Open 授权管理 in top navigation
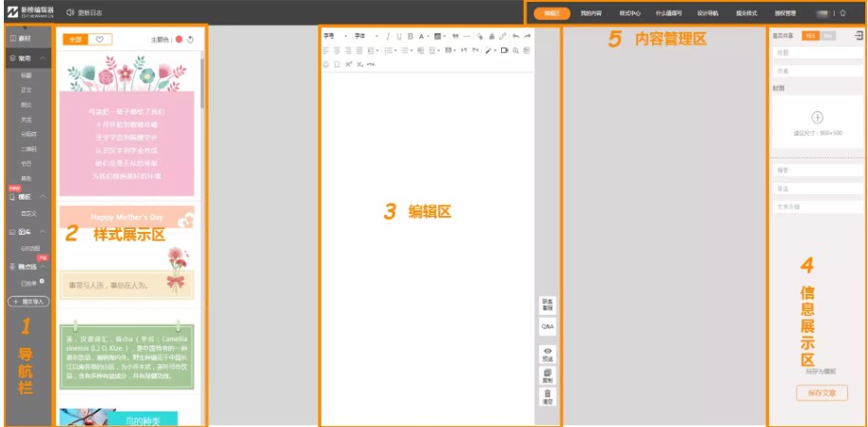 coord(785,12)
